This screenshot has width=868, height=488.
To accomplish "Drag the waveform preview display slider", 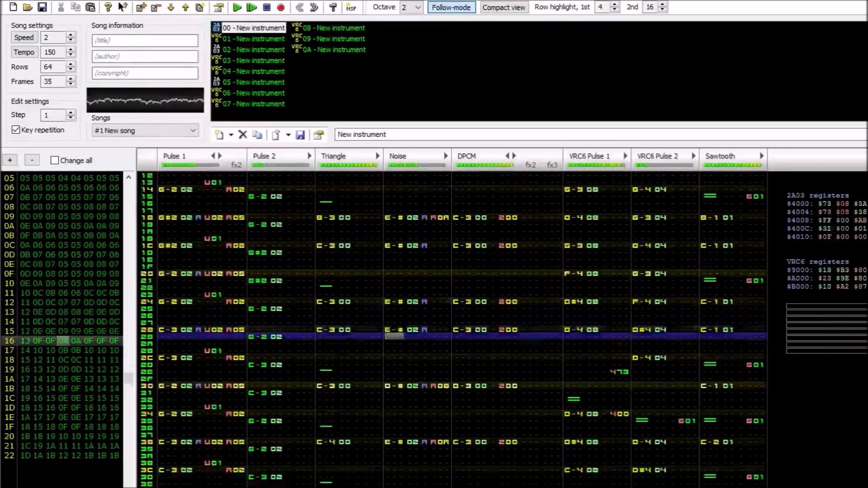I will point(146,99).
